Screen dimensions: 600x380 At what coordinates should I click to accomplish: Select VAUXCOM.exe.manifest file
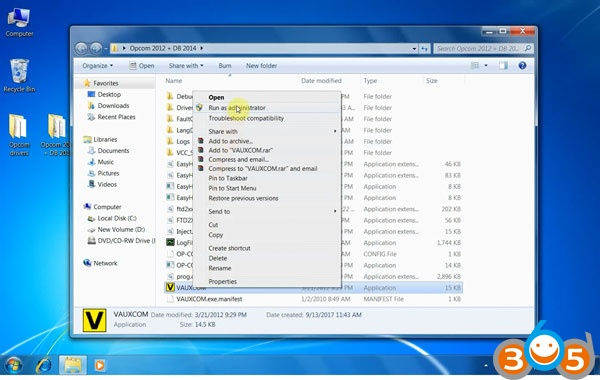pos(209,299)
